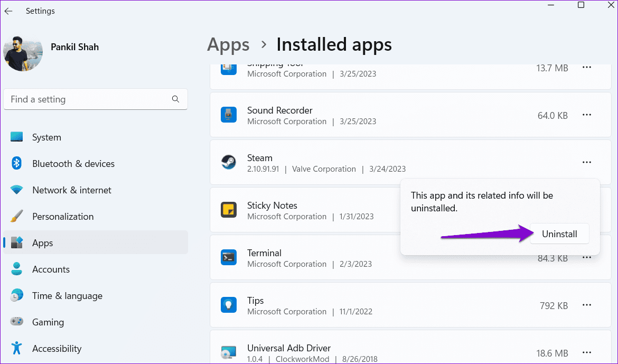This screenshot has height=364, width=618.
Task: Open Network & internet settings
Action: [x=71, y=190]
